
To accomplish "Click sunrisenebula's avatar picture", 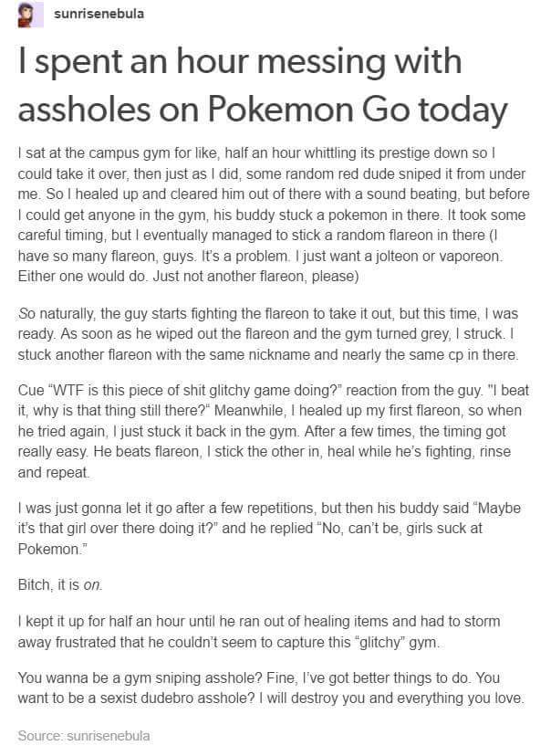I will pos(30,16).
